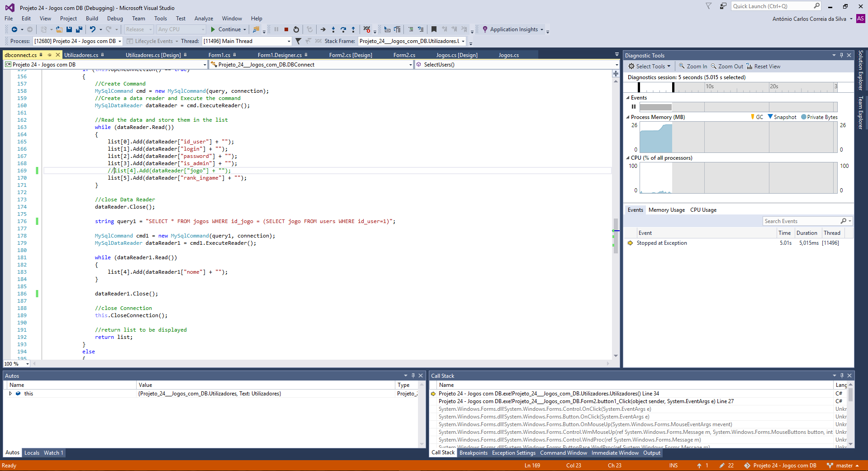Stop debugging with the red square
This screenshot has height=471, width=868.
coord(286,29)
